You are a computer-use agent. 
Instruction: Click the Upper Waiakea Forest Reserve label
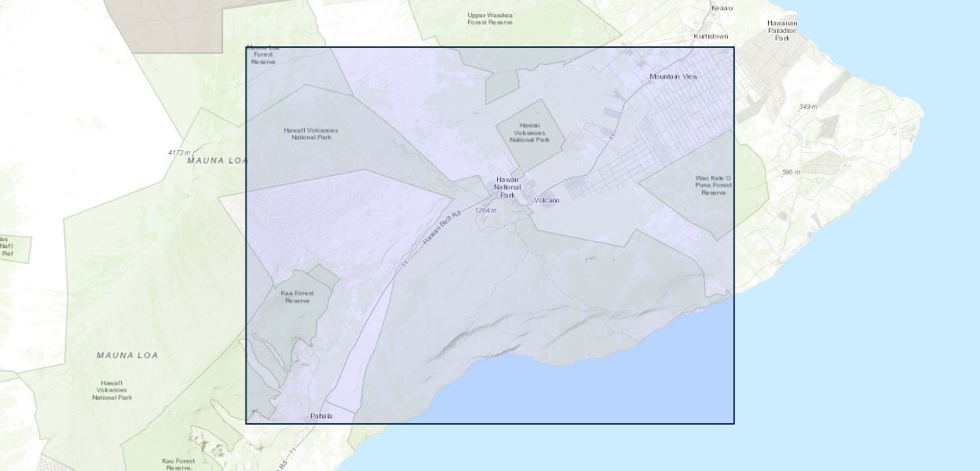click(489, 18)
